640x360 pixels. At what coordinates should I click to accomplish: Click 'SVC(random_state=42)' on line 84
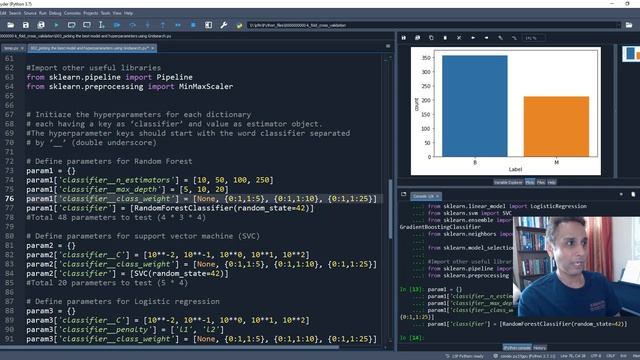179,273
